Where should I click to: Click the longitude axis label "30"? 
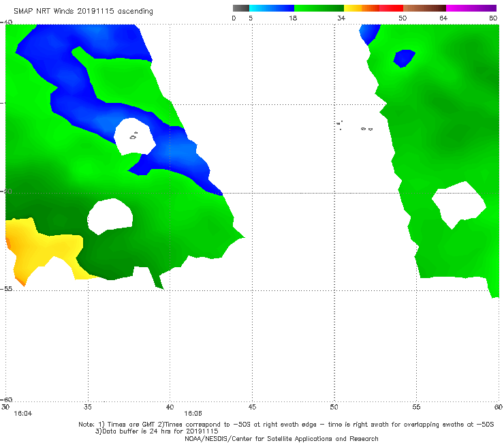point(5,407)
